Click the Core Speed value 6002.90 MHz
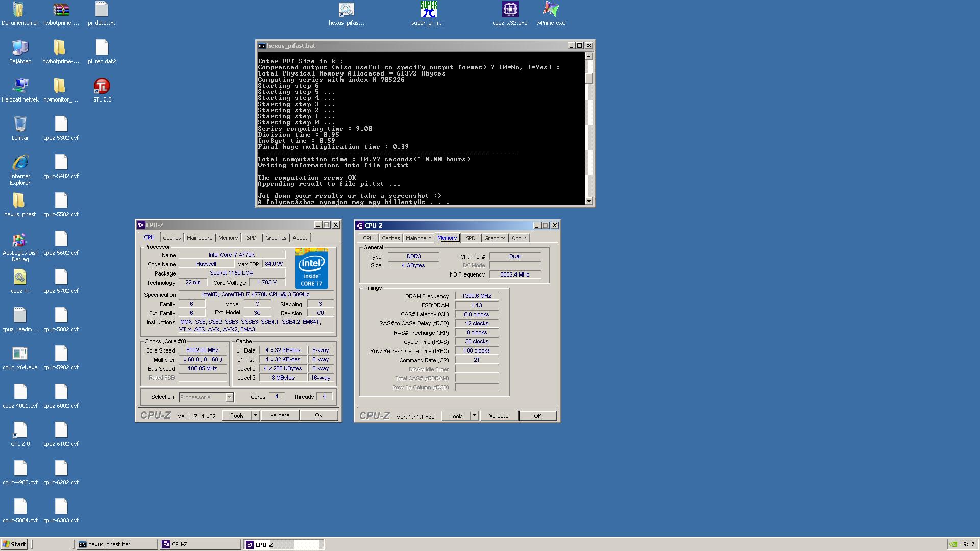Image resolution: width=980 pixels, height=551 pixels. tap(203, 350)
